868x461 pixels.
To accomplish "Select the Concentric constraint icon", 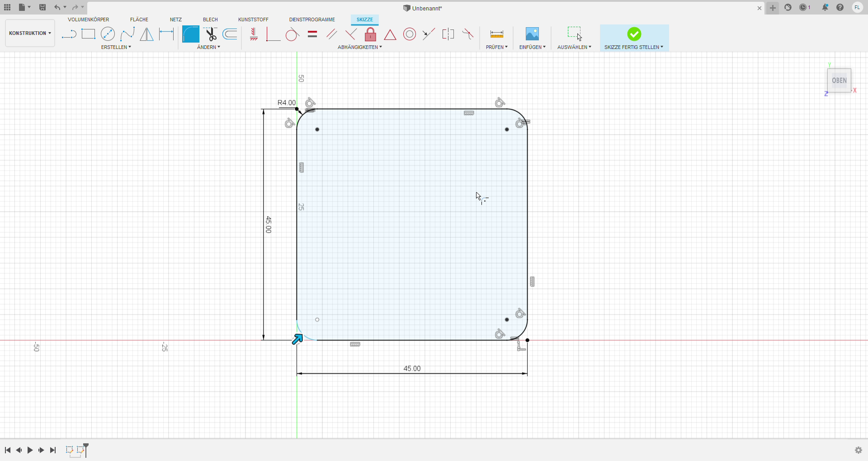I will 410,34.
